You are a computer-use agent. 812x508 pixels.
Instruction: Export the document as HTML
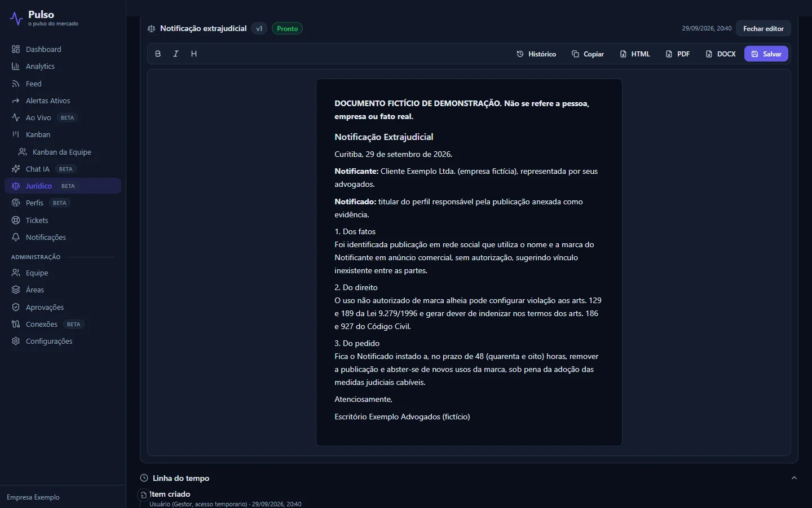coord(635,54)
